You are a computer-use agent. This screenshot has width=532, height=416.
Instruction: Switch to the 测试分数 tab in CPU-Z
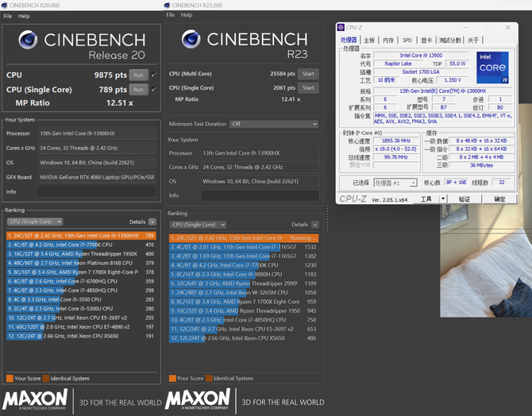click(x=450, y=40)
